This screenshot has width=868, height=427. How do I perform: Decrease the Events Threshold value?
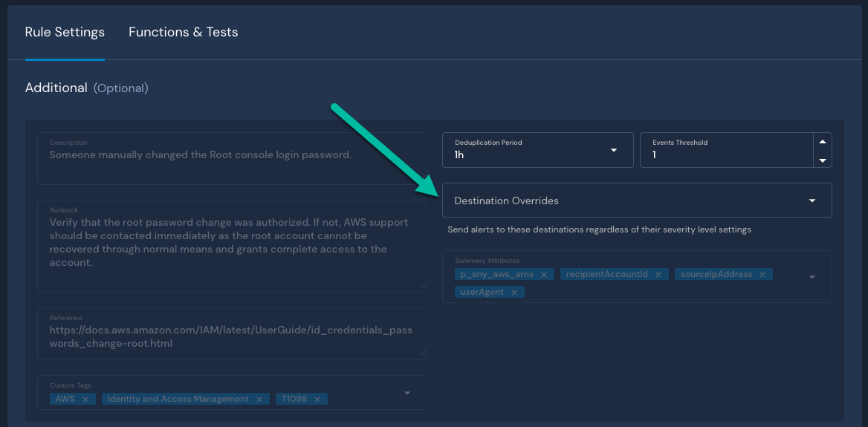[822, 160]
